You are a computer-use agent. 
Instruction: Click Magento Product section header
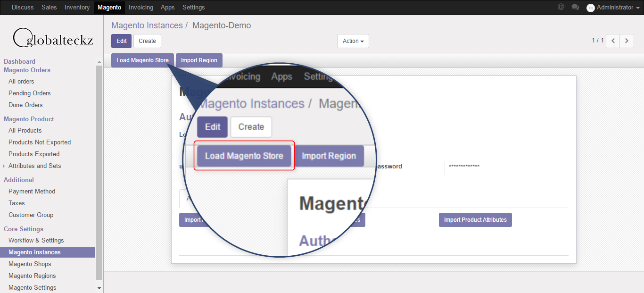tap(29, 119)
